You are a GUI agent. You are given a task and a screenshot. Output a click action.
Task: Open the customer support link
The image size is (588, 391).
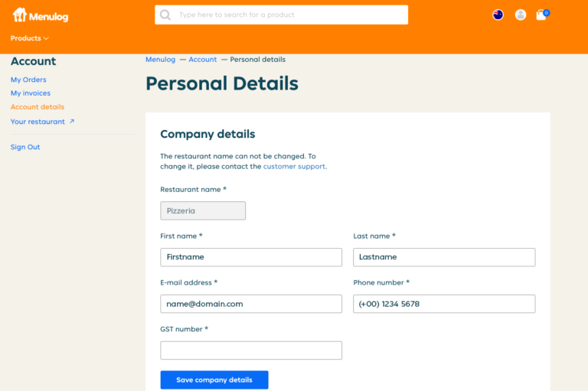coord(295,166)
